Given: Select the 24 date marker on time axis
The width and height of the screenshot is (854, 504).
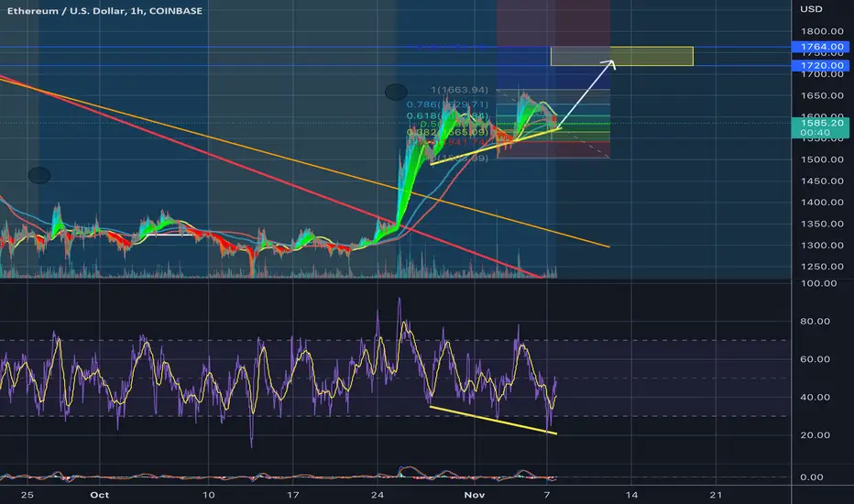Looking at the screenshot, I should coord(378,495).
